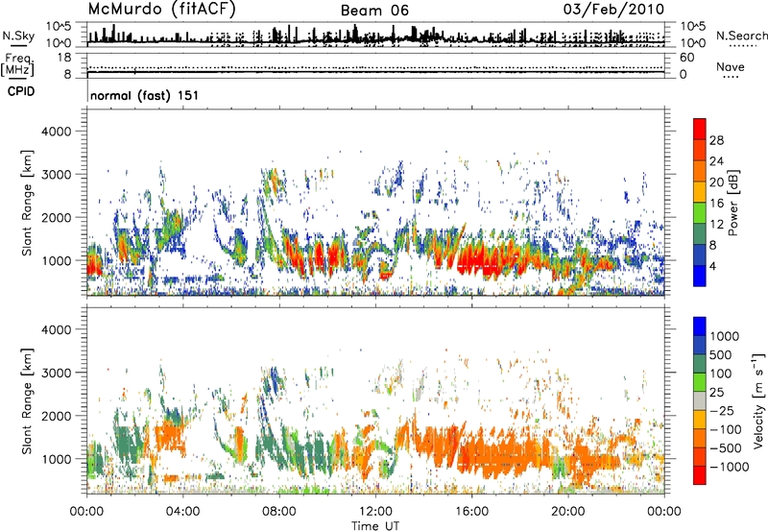Viewport: 768px width, 532px height.
Task: Click the '16:00' time tick label
Action: click(x=471, y=512)
